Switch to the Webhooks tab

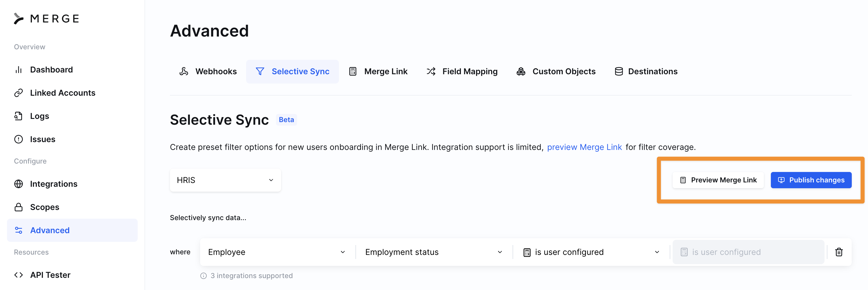(208, 72)
